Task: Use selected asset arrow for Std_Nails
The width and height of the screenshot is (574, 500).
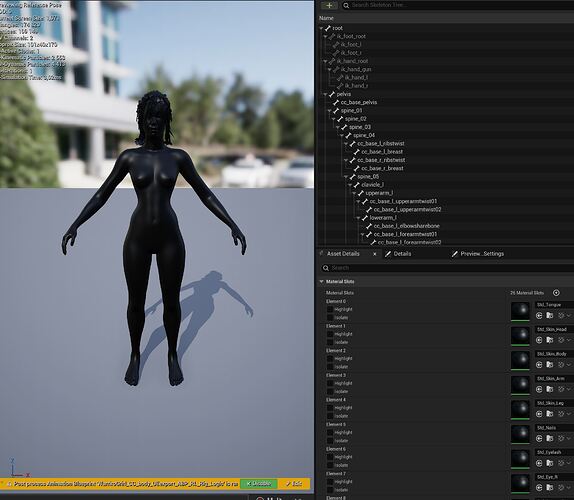Action: point(539,438)
